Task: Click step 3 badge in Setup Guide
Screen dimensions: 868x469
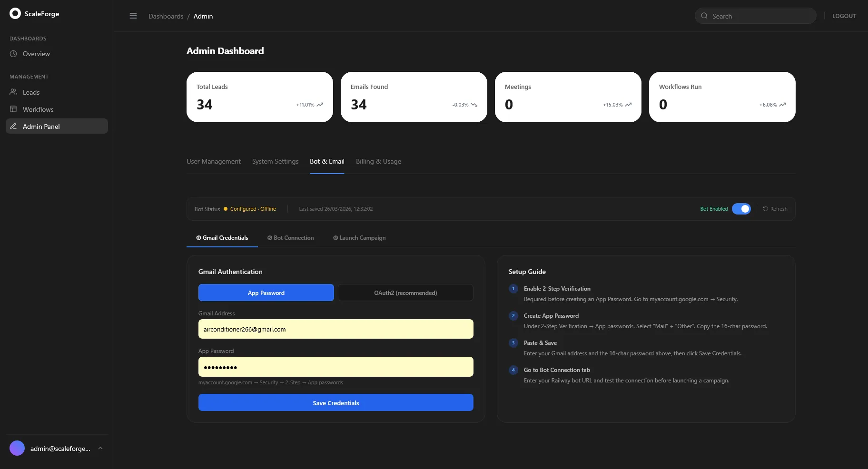Action: click(x=513, y=343)
